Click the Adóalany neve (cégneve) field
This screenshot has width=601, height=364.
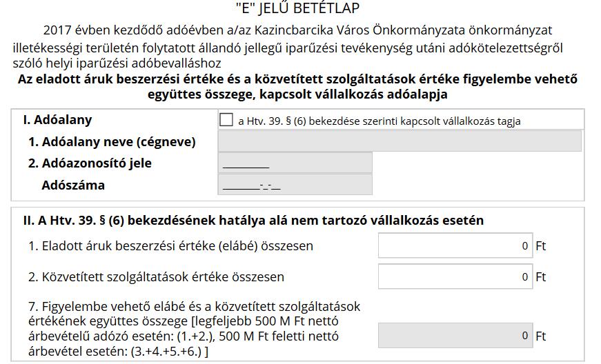point(400,141)
